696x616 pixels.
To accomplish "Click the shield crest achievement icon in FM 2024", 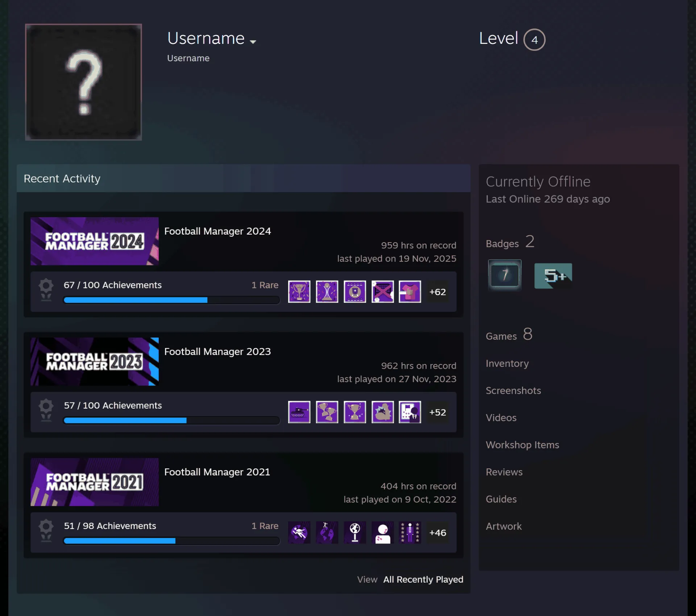I will (355, 292).
